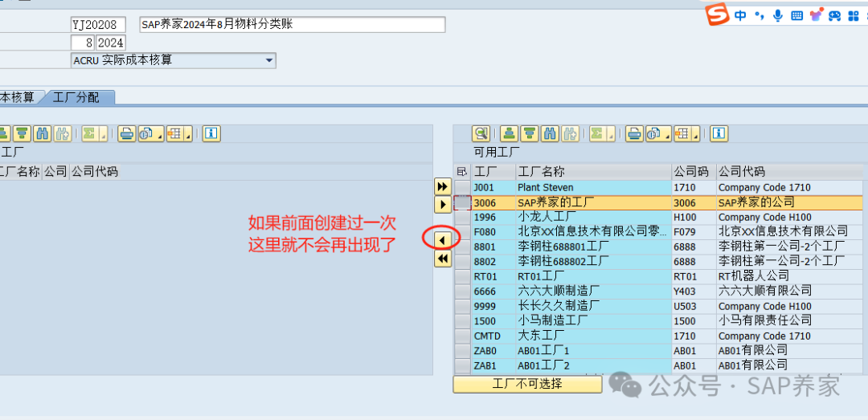This screenshot has height=420, width=868.
Task: Click Views icon in left plants toolbar
Action: 147,133
